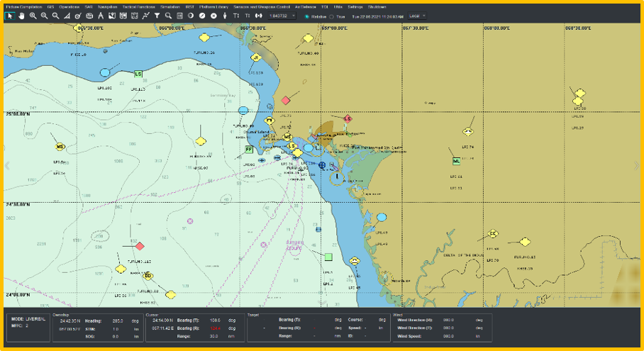
Task: Open the Picture Compilation menu
Action: pos(24,6)
